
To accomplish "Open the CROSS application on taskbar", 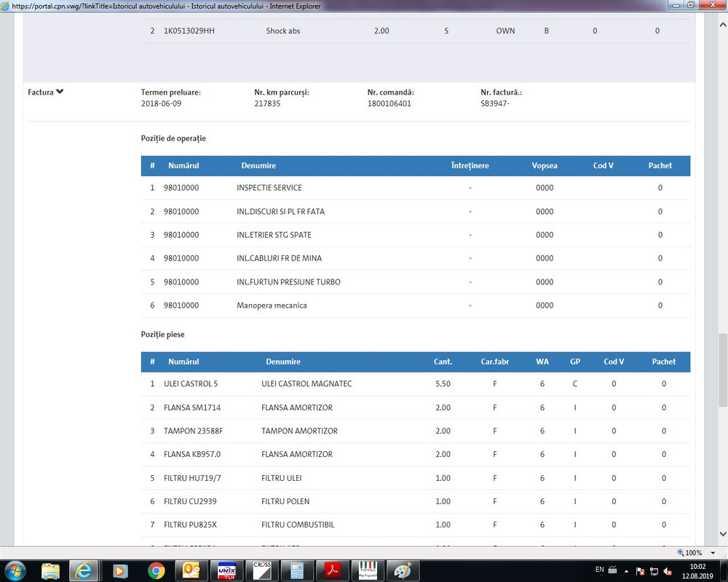I will (261, 570).
